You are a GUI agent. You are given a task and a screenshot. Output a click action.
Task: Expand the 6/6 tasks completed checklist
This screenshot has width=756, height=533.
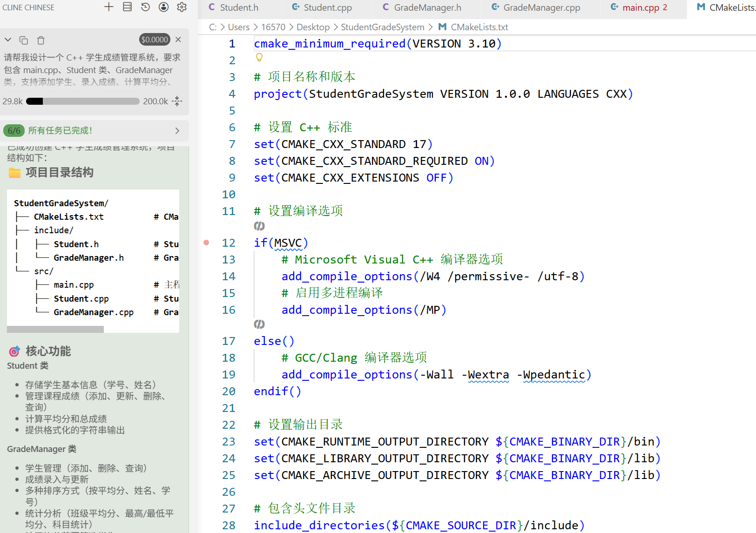177,131
